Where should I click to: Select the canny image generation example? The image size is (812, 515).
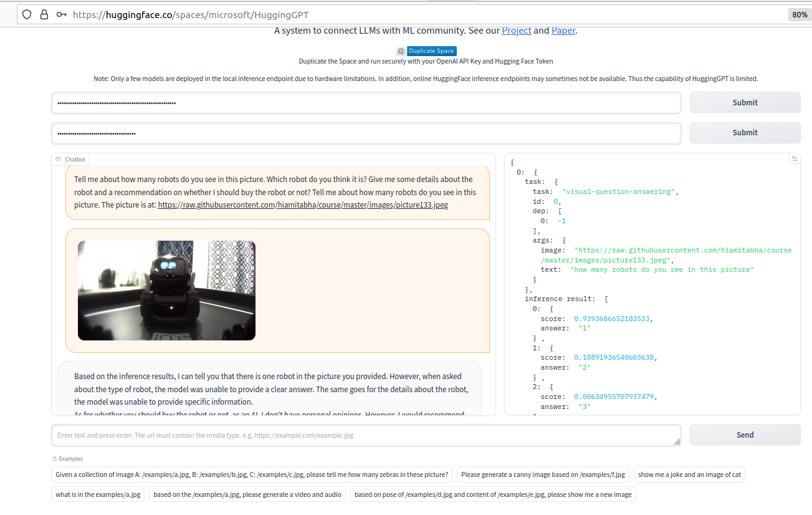(x=543, y=474)
